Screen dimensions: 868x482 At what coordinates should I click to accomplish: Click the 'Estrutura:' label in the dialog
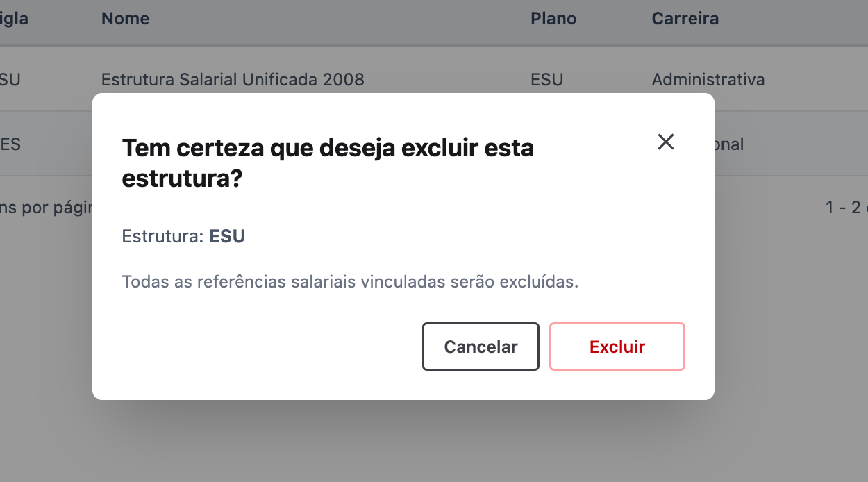162,236
